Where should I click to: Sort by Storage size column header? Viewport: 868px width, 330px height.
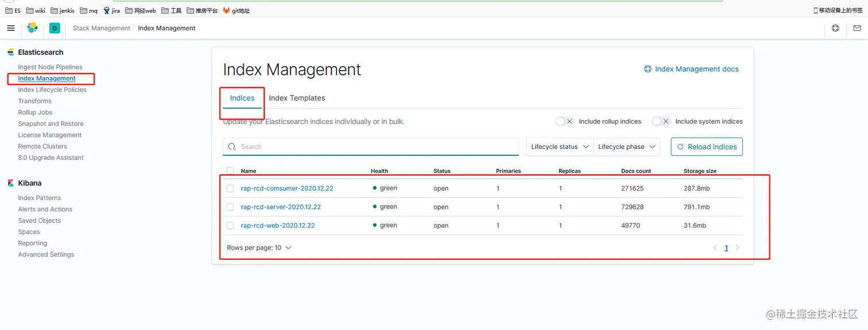[700, 171]
